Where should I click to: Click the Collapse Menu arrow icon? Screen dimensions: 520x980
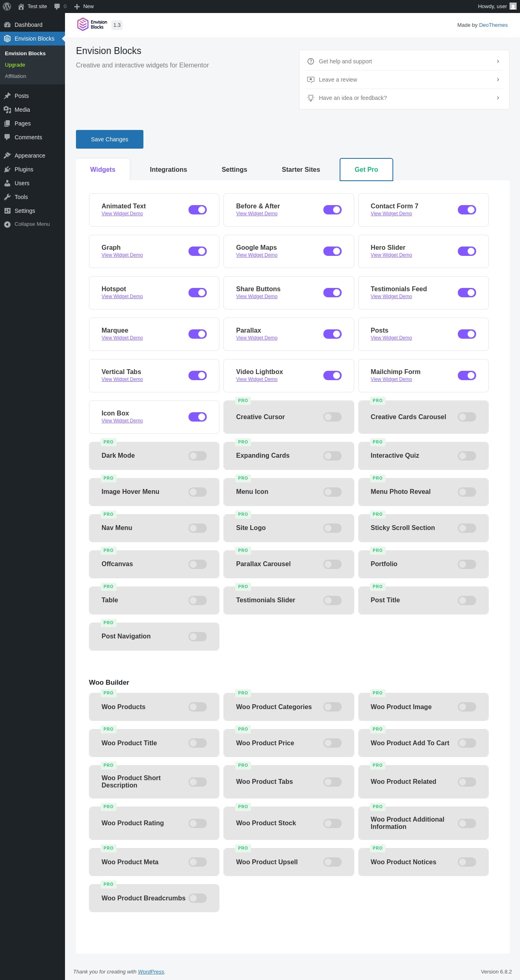click(x=7, y=224)
